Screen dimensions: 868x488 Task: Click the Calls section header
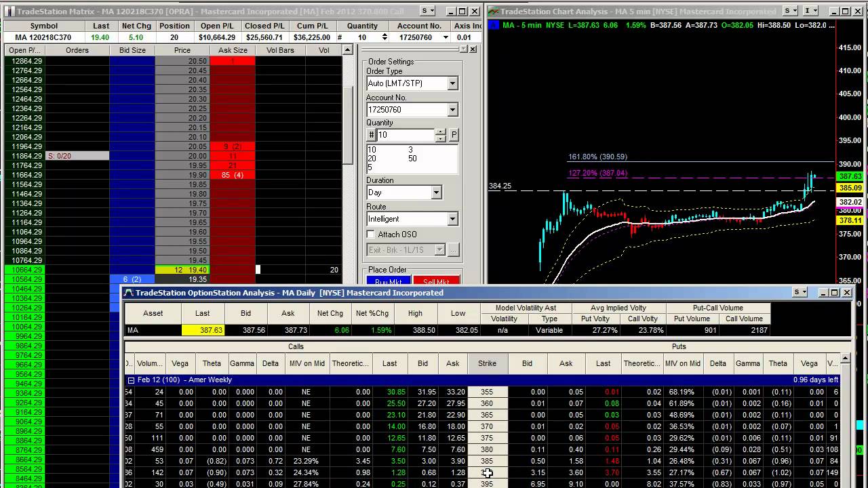coord(296,346)
